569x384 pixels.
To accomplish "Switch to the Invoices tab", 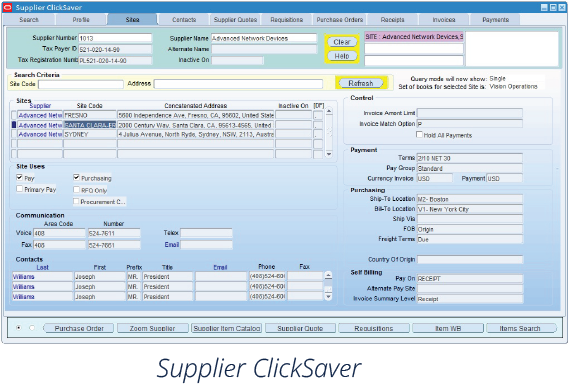I will tap(443, 20).
